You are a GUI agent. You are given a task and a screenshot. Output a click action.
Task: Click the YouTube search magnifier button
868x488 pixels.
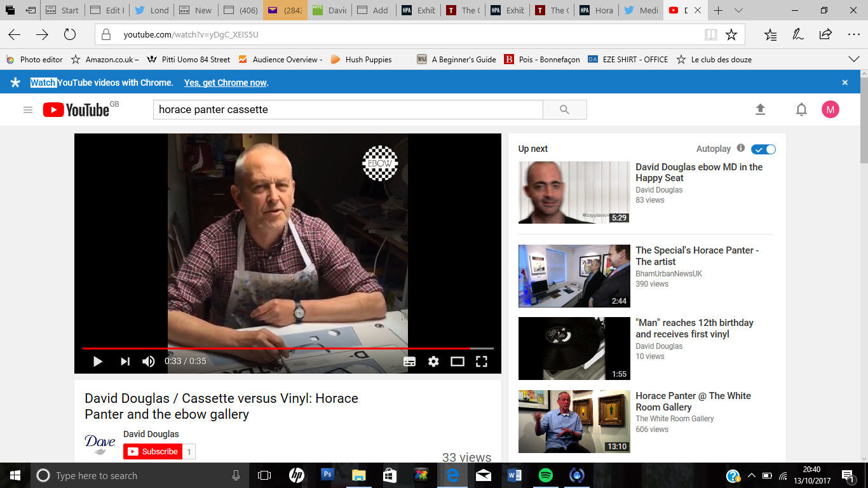tap(564, 109)
